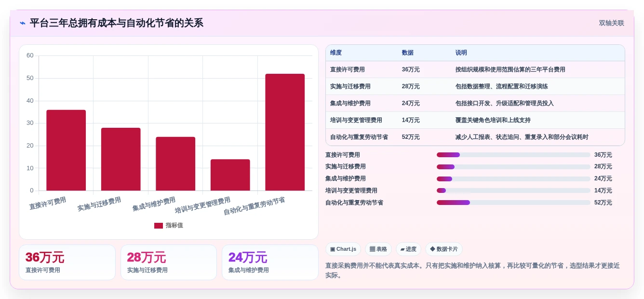
Task: Click the lightning icon beside the title
Action: point(23,23)
